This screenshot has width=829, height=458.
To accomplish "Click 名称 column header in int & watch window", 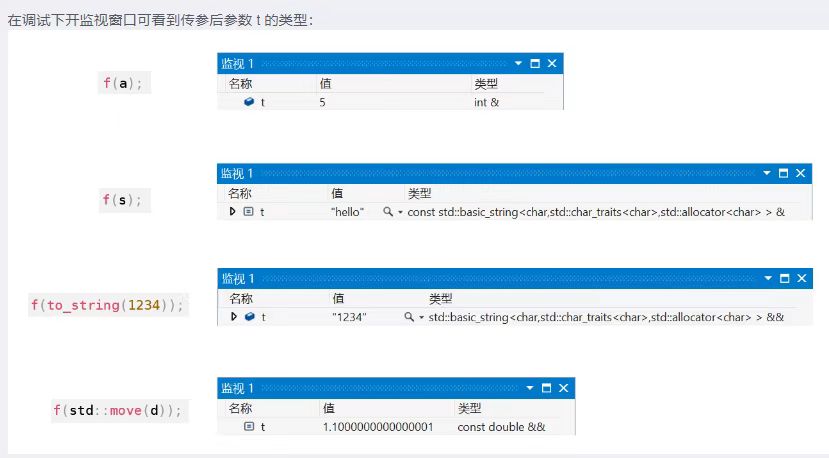I will click(x=240, y=83).
